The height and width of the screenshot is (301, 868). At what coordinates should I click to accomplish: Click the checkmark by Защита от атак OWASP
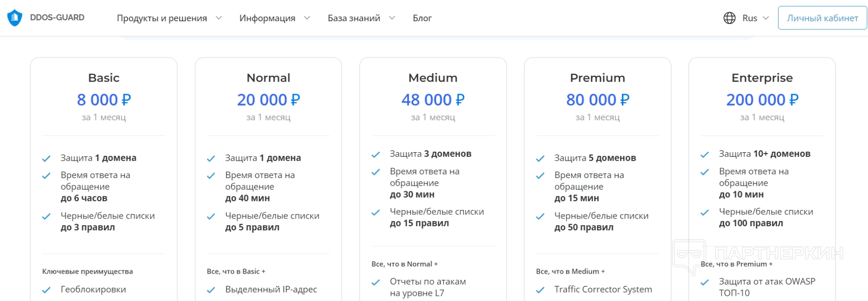[705, 283]
